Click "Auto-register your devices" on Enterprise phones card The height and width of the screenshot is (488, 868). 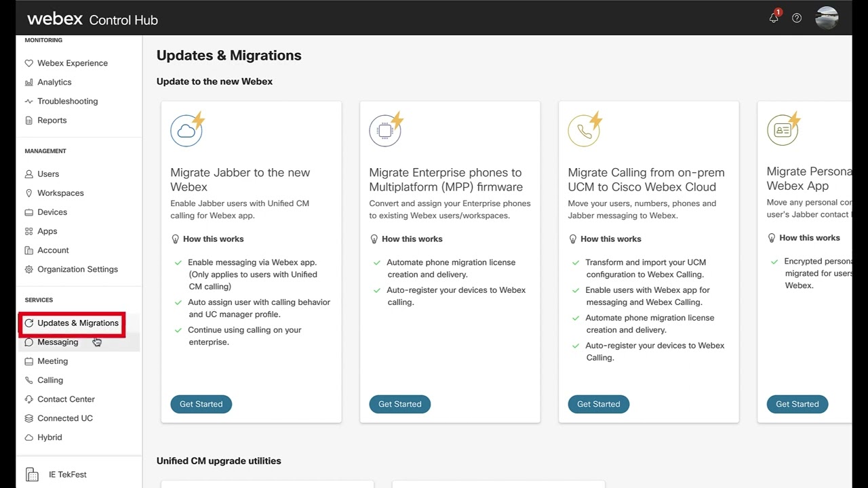tap(456, 296)
